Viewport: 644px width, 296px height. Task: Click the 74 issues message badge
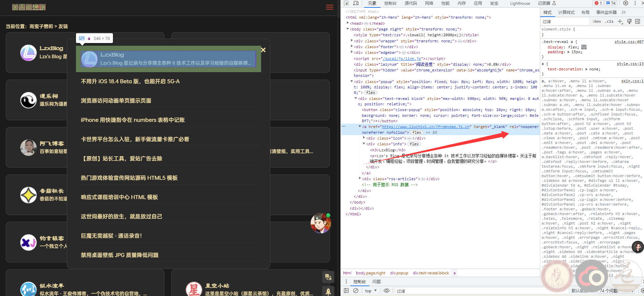[610, 3]
